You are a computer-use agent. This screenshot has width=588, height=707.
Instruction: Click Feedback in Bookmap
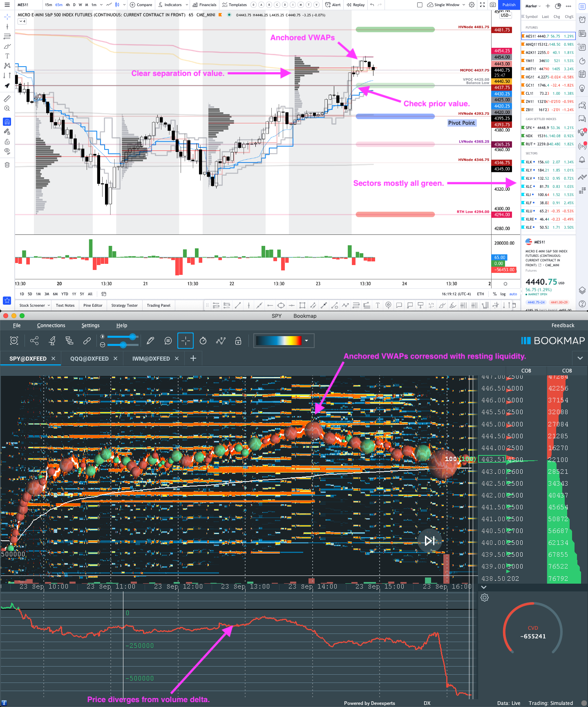tap(563, 326)
